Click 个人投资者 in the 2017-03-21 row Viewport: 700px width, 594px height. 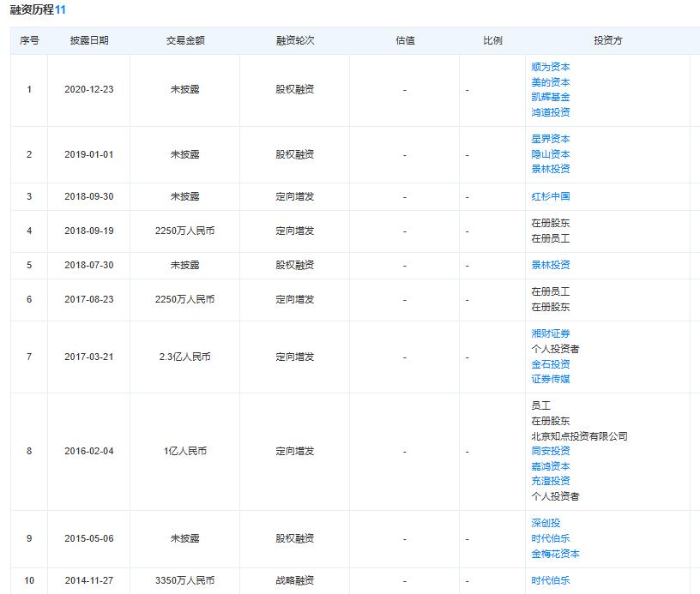tap(555, 349)
